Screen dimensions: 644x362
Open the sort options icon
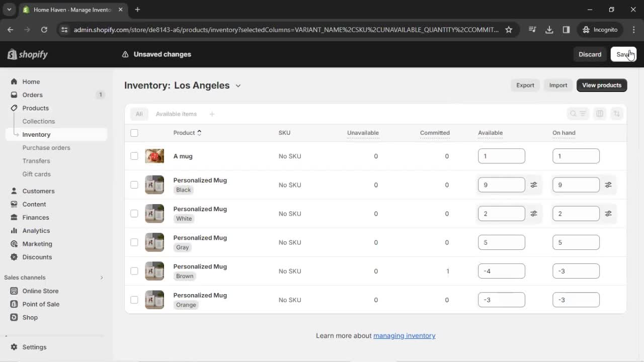coord(617,114)
